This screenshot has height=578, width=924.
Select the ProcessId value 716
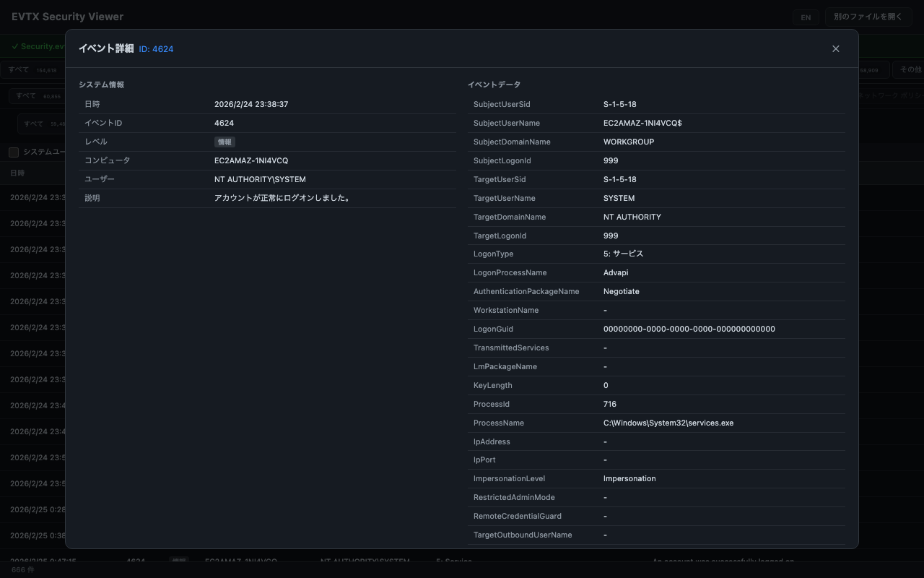point(610,404)
